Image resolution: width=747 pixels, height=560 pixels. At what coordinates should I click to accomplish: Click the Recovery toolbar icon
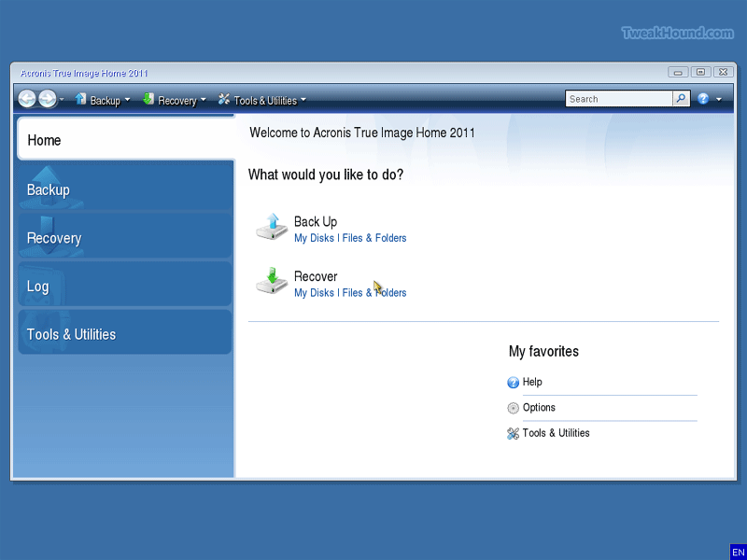[x=148, y=99]
